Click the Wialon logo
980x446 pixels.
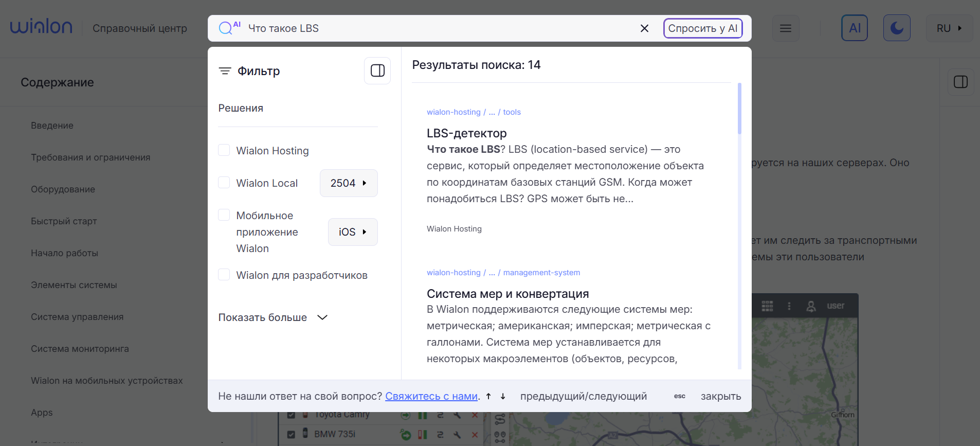41,27
